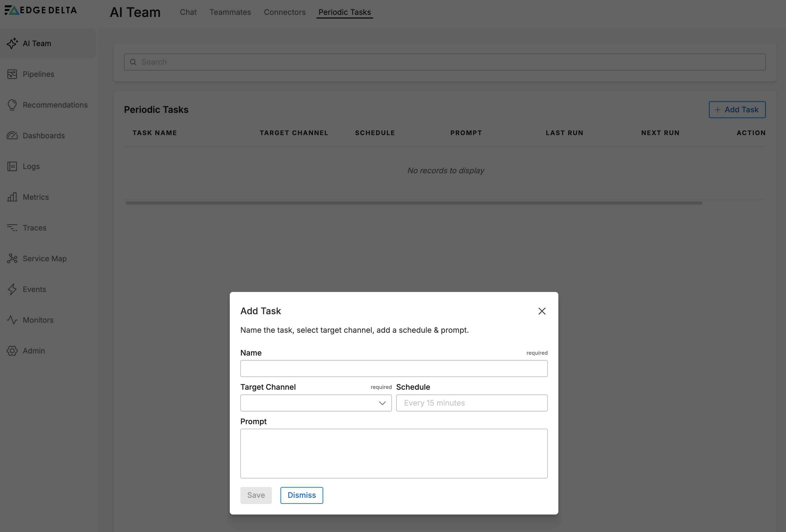Dismiss the Add Task dialog
Viewport: 786px width, 532px height.
coord(301,495)
